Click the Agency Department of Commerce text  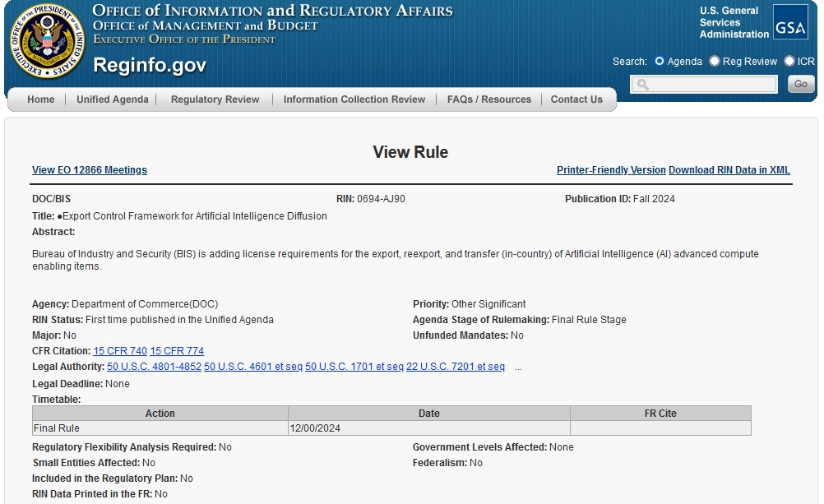(125, 303)
